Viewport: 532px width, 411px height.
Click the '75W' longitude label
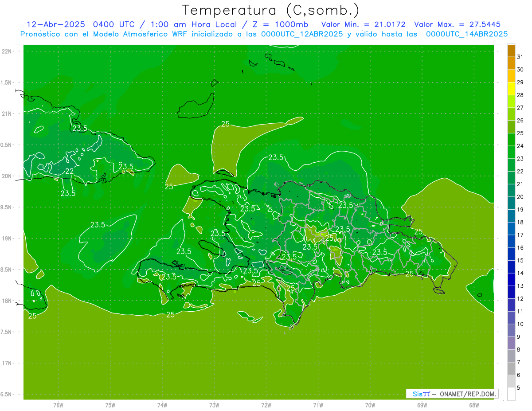pos(110,405)
